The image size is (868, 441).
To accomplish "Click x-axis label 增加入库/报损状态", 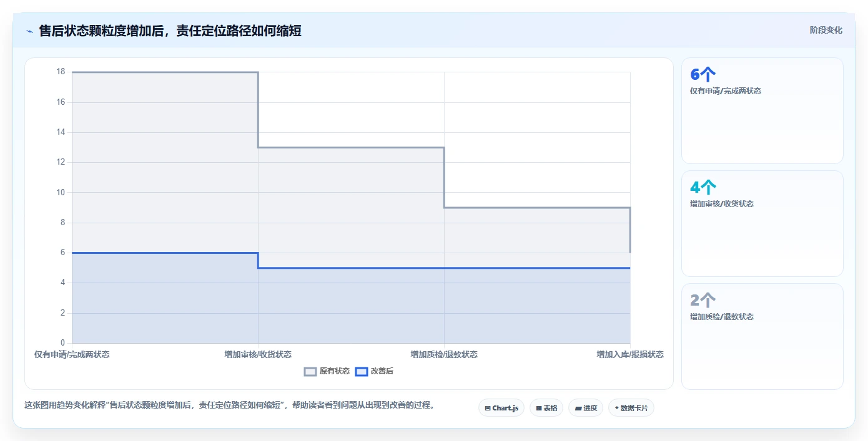I will (x=630, y=354).
